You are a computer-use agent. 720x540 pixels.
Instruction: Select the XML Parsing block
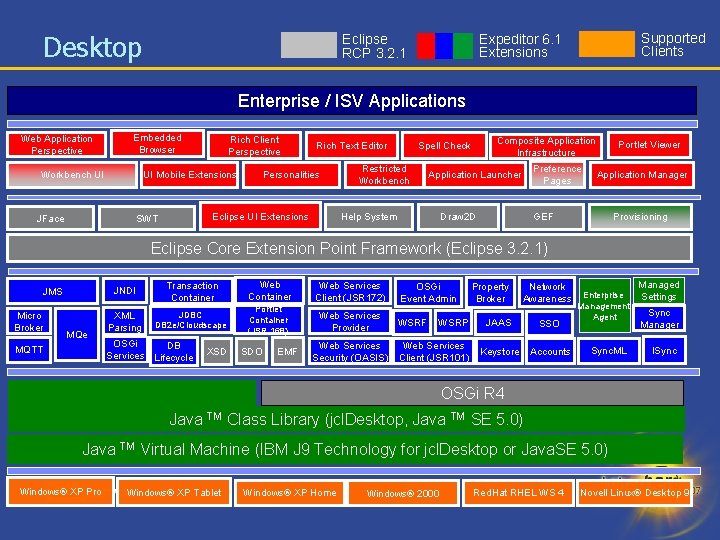pyautogui.click(x=124, y=321)
